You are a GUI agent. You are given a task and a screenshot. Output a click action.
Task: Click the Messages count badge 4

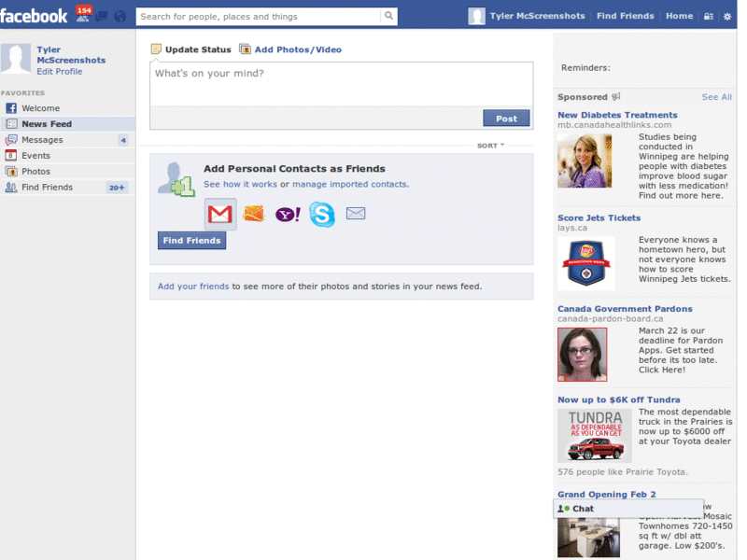[x=123, y=140]
